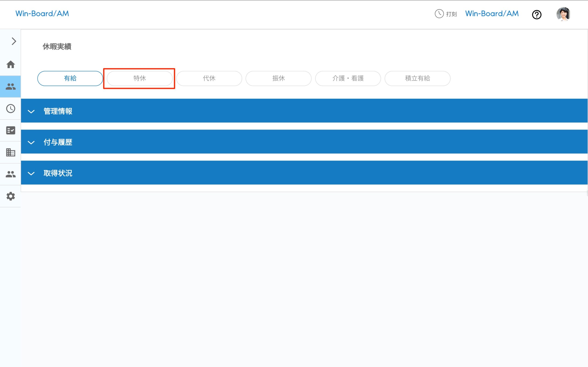Expand the sidebar with the arrow icon
Viewport: 588px width, 367px height.
point(14,41)
